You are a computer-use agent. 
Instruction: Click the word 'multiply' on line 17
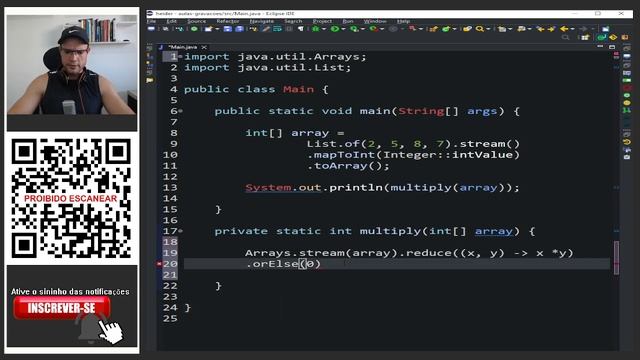coord(390,231)
